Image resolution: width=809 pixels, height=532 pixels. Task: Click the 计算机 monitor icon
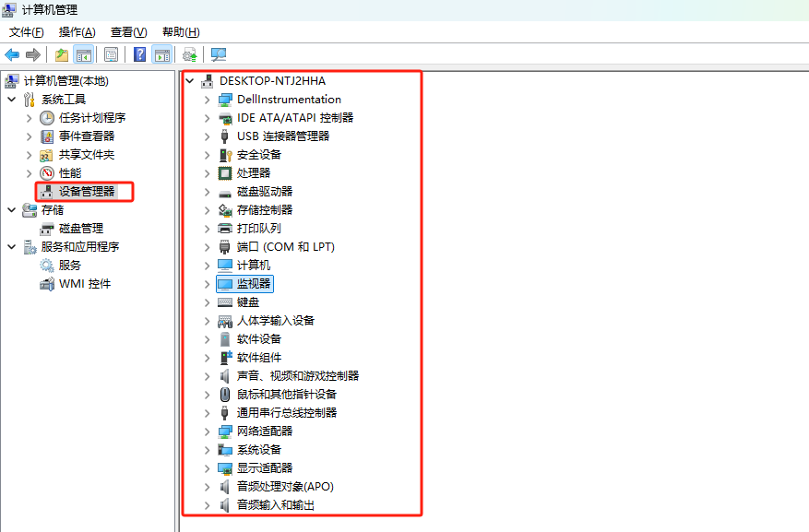pyautogui.click(x=225, y=266)
